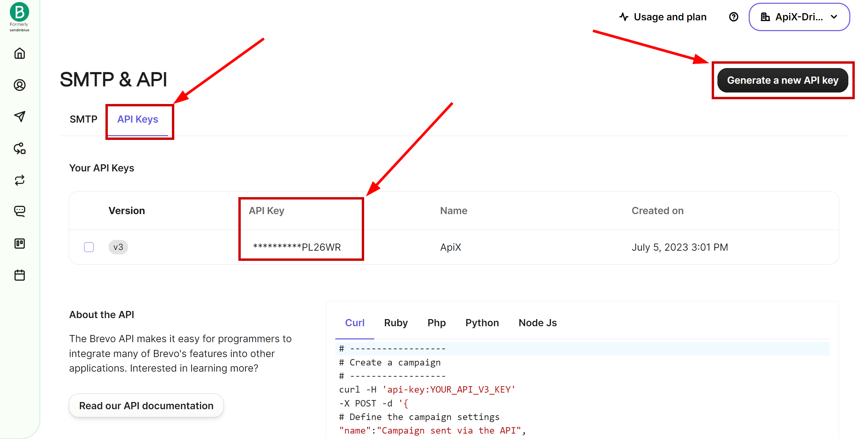Viewport: 868px width, 439px height.
Task: Click the '-X POST -d' code line
Action: (374, 403)
